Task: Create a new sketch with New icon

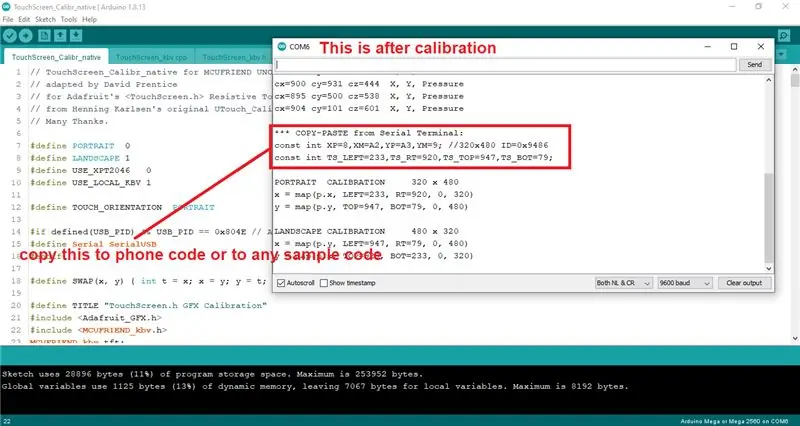Action: pyautogui.click(x=44, y=36)
